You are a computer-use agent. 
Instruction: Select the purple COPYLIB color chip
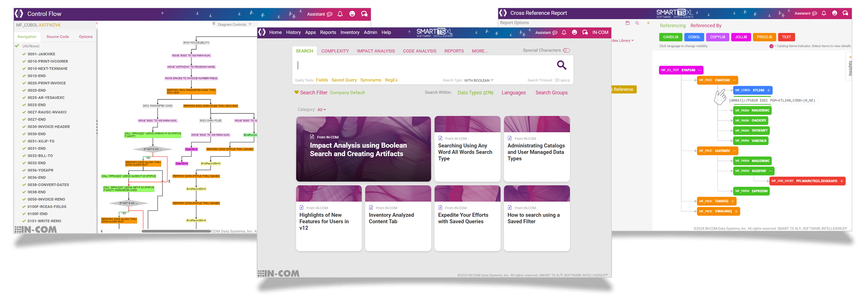coord(717,37)
